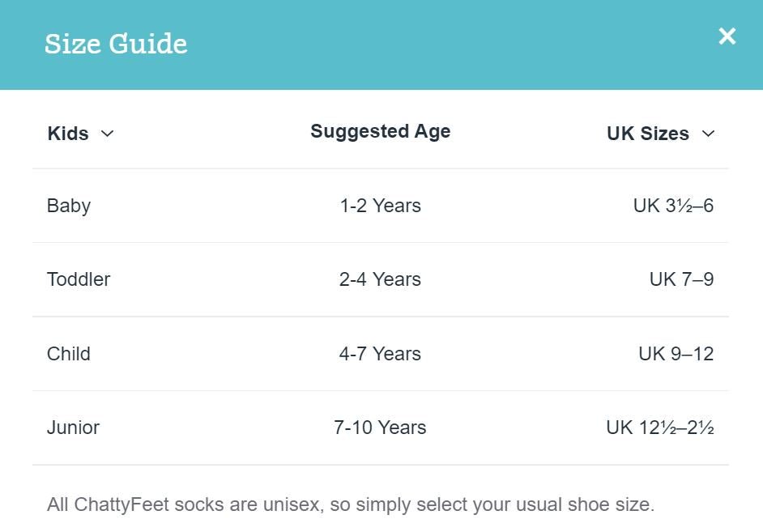This screenshot has height=532, width=763.
Task: Click the 4-7 Years age cell
Action: [380, 354]
